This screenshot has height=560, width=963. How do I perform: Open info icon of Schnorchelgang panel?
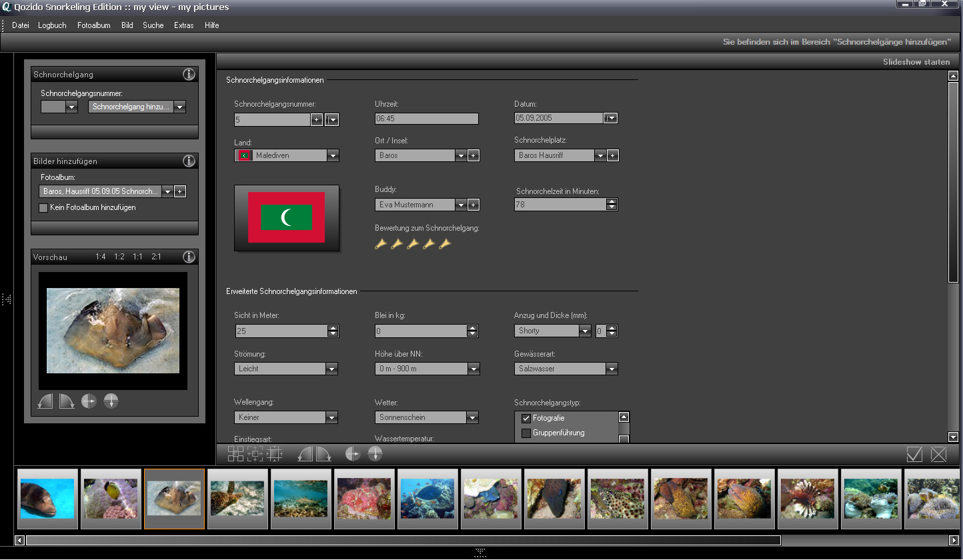(189, 74)
